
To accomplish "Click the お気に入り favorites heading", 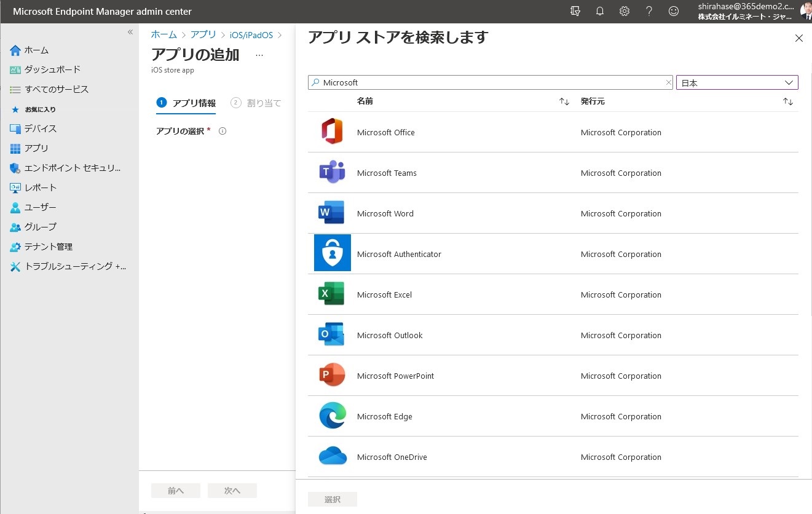I will click(40, 109).
